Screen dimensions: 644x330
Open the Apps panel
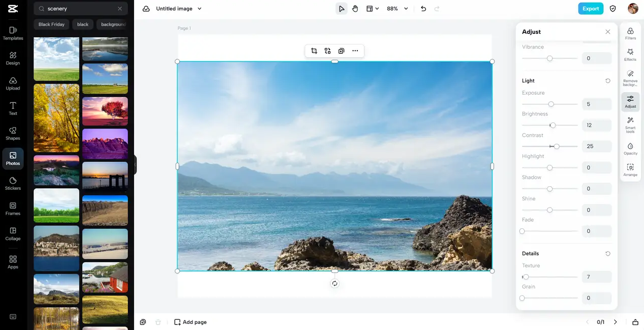13,262
